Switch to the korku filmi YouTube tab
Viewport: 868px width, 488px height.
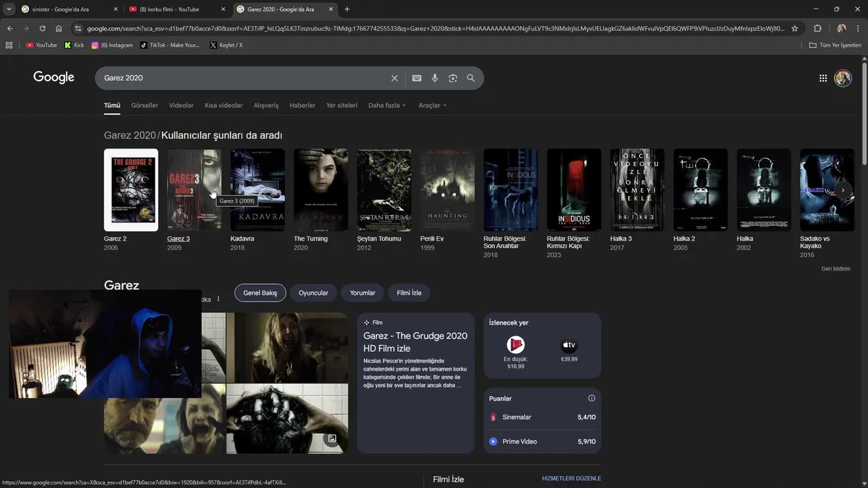178,9
